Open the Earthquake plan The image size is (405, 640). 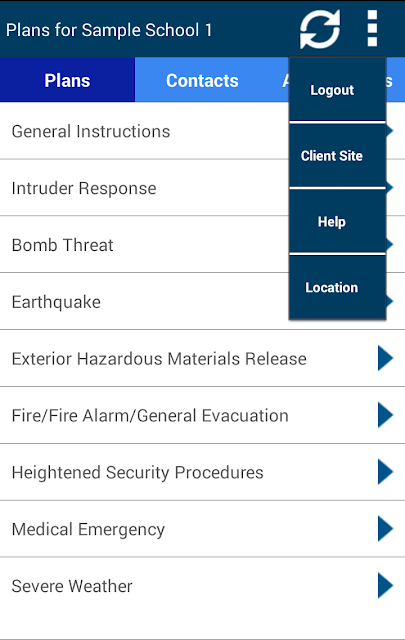click(x=56, y=302)
